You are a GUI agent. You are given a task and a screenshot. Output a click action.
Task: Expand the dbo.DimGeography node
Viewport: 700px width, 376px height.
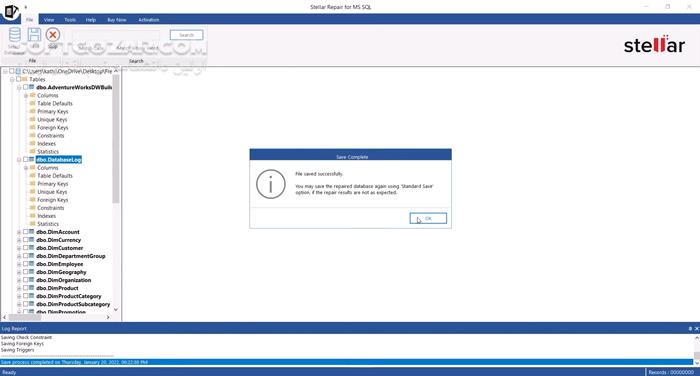pyautogui.click(x=19, y=272)
